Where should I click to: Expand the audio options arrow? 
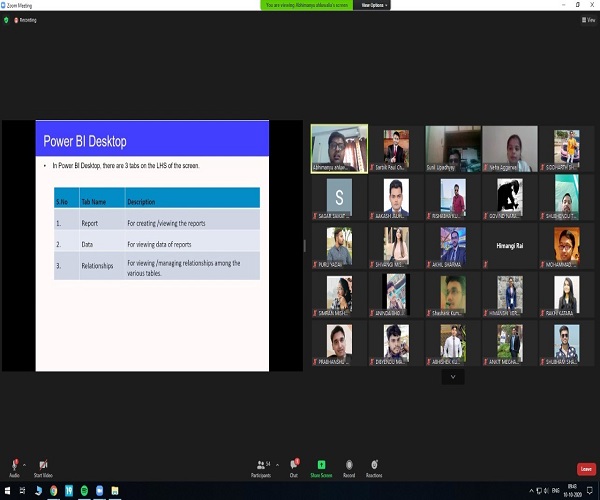coord(24,465)
